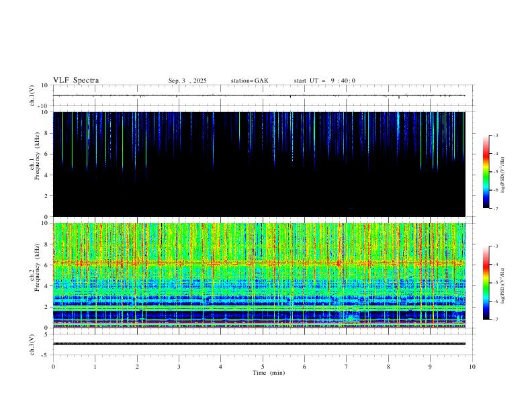Click time axis tick label "0"
The width and height of the screenshot is (532, 411).
(53, 367)
